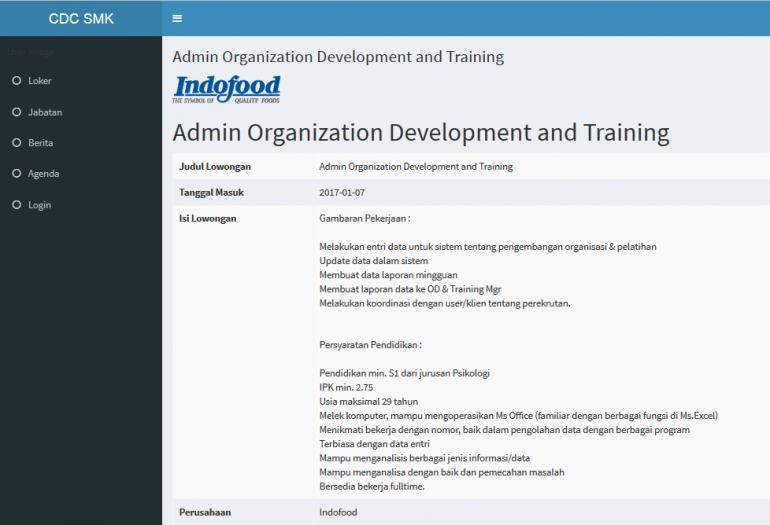Image resolution: width=770 pixels, height=525 pixels.
Task: Click the circle icon beside Agenda
Action: pyautogui.click(x=17, y=173)
